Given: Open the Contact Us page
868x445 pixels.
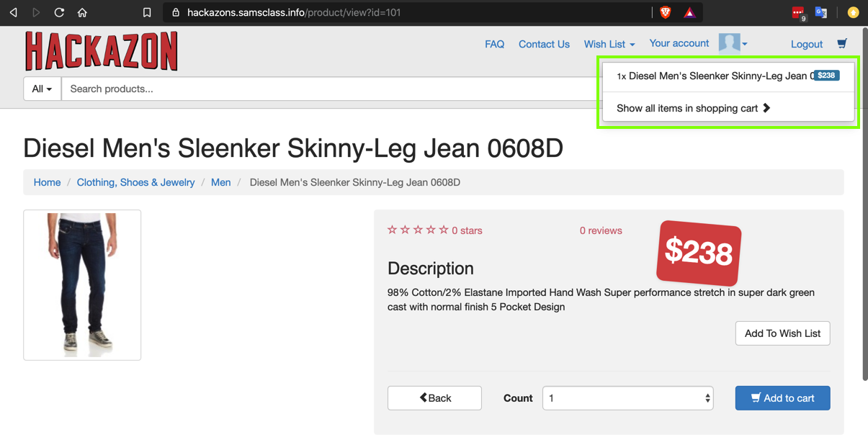Looking at the screenshot, I should coord(544,44).
